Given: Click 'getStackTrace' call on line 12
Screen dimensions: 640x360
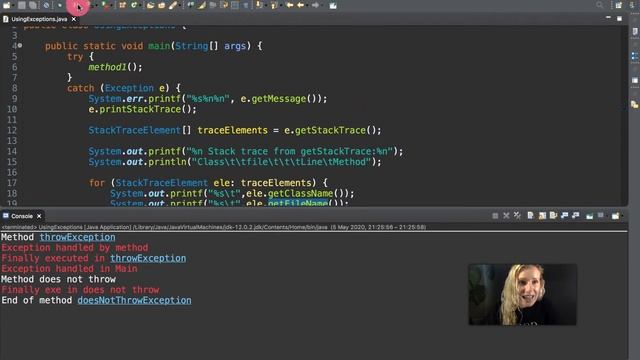Looking at the screenshot, I should [x=330, y=130].
